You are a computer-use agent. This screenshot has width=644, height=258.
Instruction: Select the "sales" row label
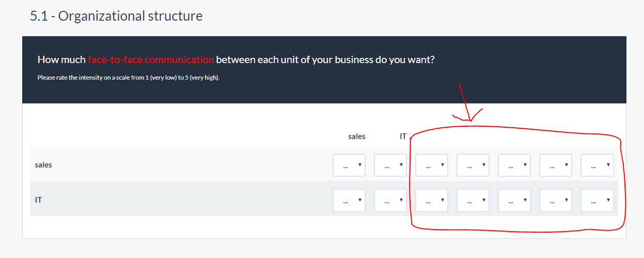point(43,165)
